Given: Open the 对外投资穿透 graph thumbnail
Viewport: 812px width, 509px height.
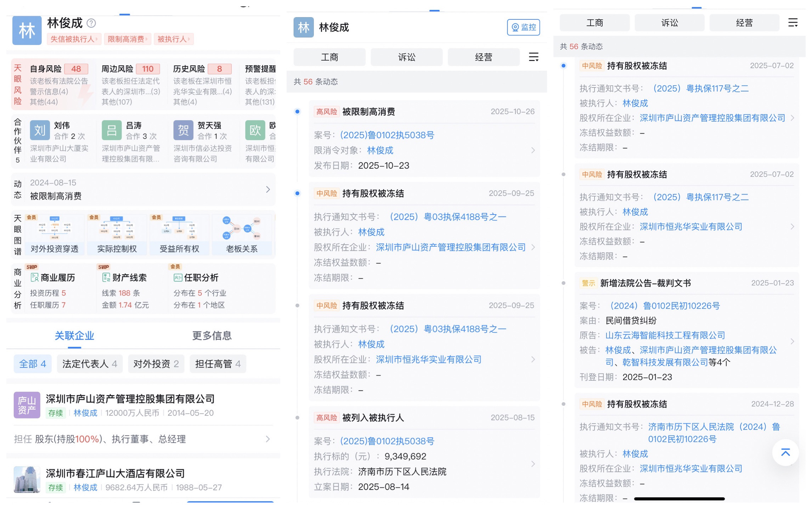Looking at the screenshot, I should [55, 234].
